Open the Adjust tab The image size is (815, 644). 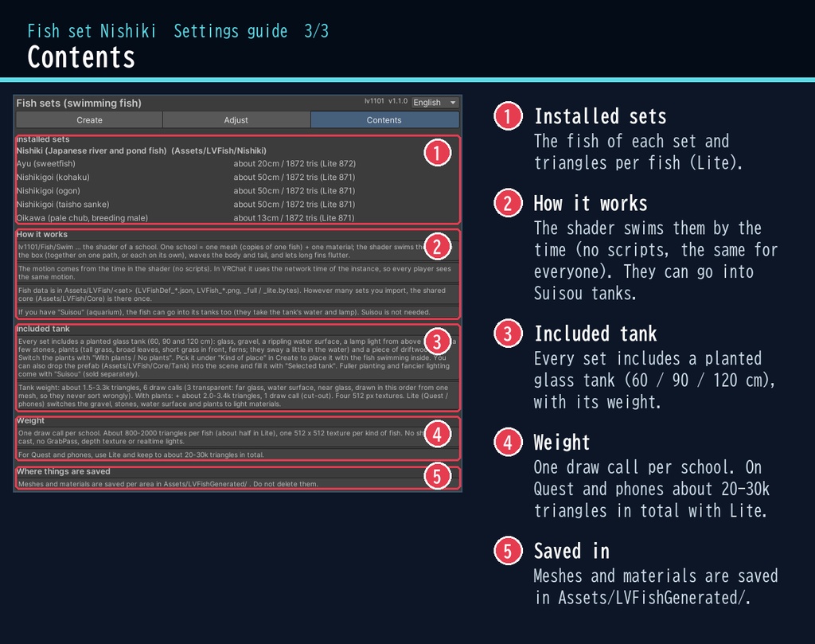pos(236,119)
